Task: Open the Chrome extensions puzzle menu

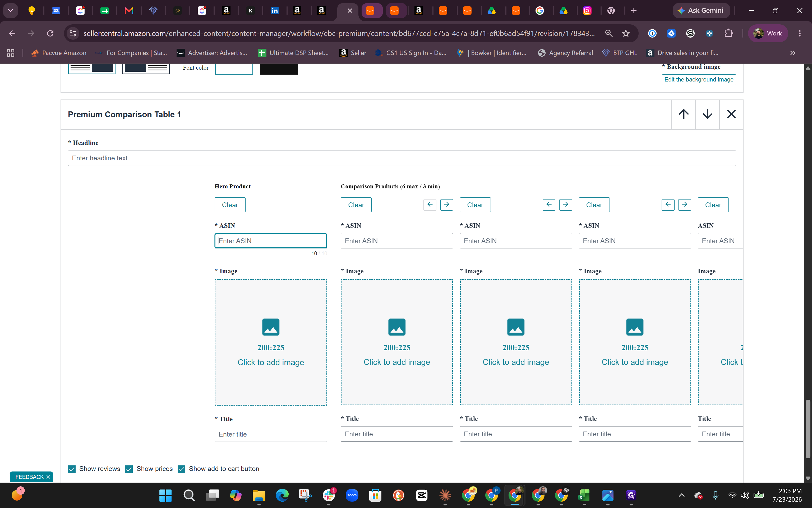Action: (728, 33)
